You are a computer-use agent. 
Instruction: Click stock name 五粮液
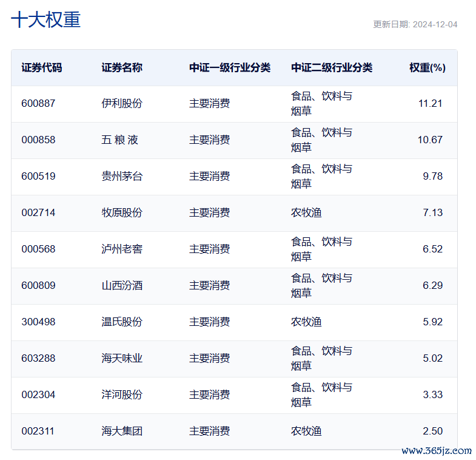tap(119, 140)
